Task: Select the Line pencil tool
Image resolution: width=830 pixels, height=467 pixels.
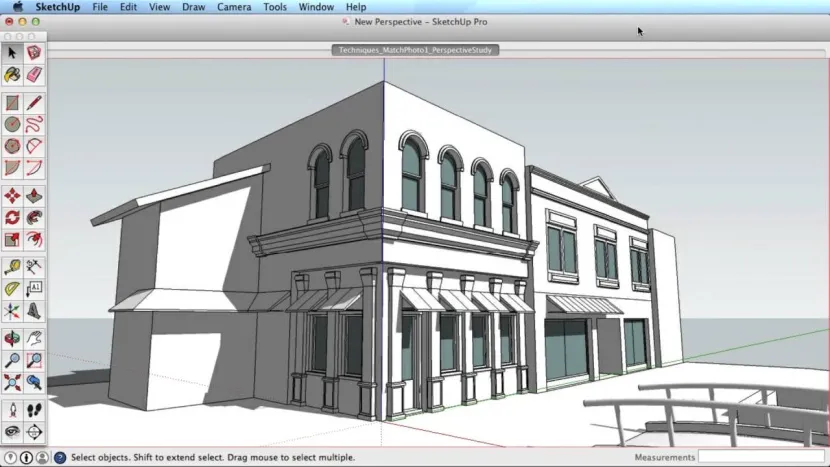Action: click(34, 103)
